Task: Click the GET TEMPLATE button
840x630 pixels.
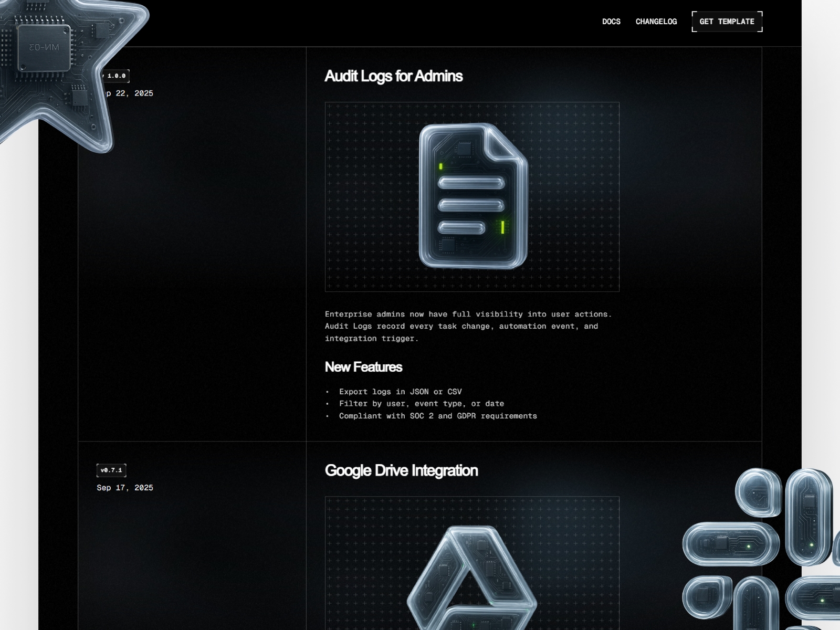Action: click(x=727, y=22)
